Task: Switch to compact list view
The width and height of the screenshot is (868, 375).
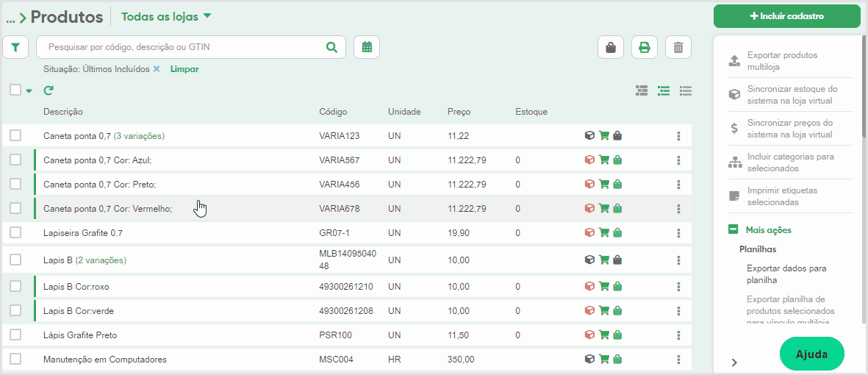Action: point(686,91)
